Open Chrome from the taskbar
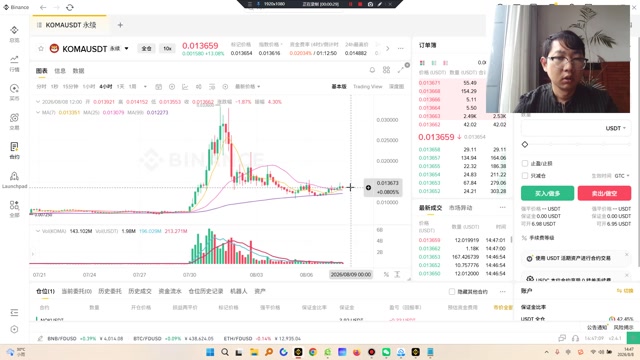 (x=313, y=352)
